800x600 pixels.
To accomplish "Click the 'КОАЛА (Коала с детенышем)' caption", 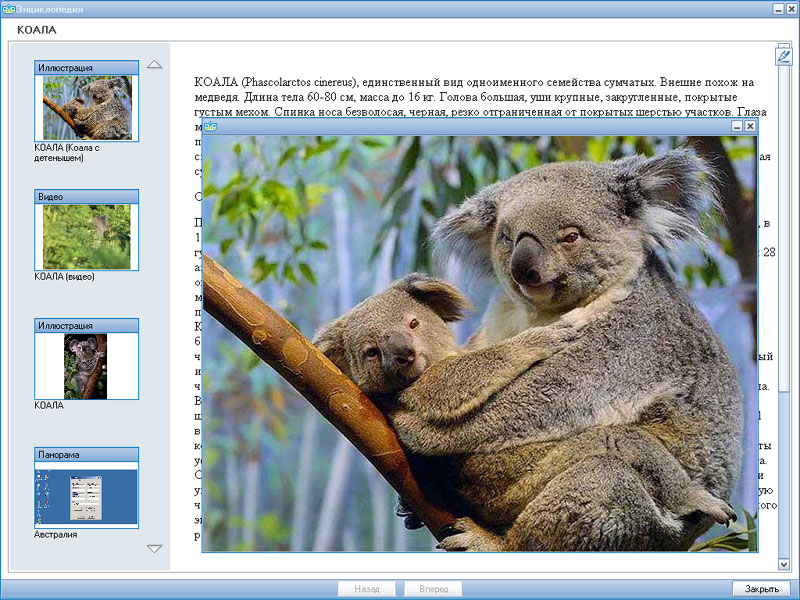I will [x=67, y=153].
